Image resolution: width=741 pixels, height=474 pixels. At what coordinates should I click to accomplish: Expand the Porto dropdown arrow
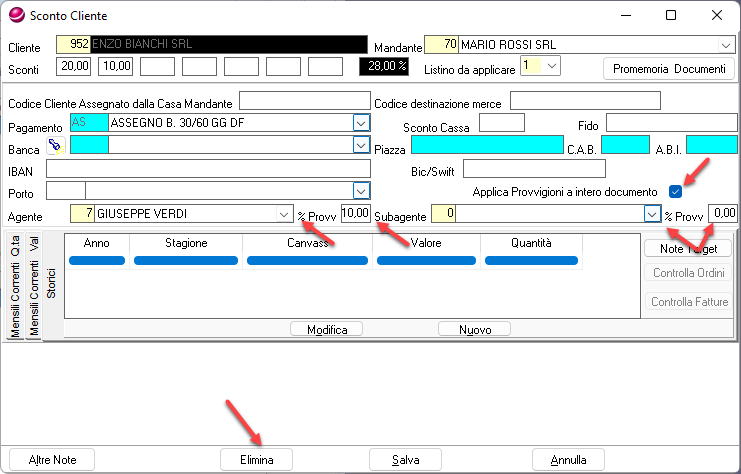pos(361,191)
